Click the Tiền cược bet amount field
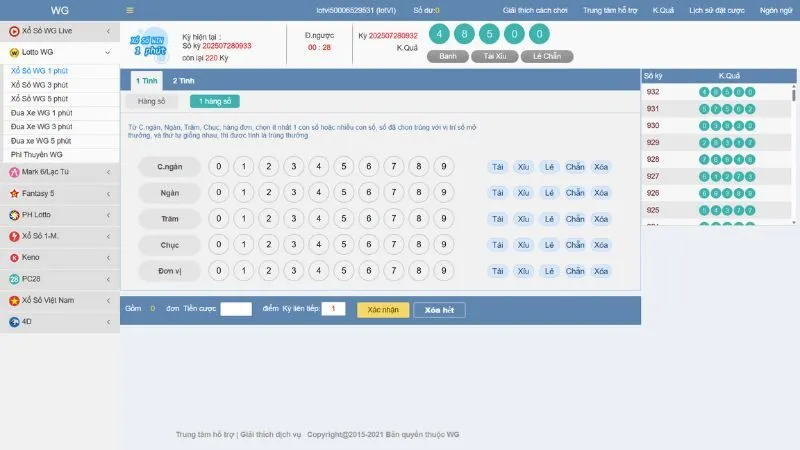The image size is (800, 450). click(236, 310)
